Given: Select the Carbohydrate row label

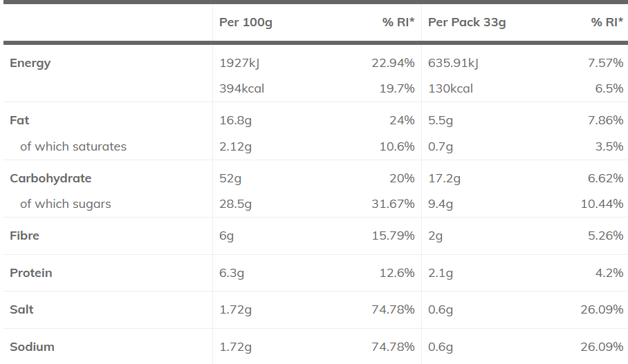Looking at the screenshot, I should pos(50,178).
